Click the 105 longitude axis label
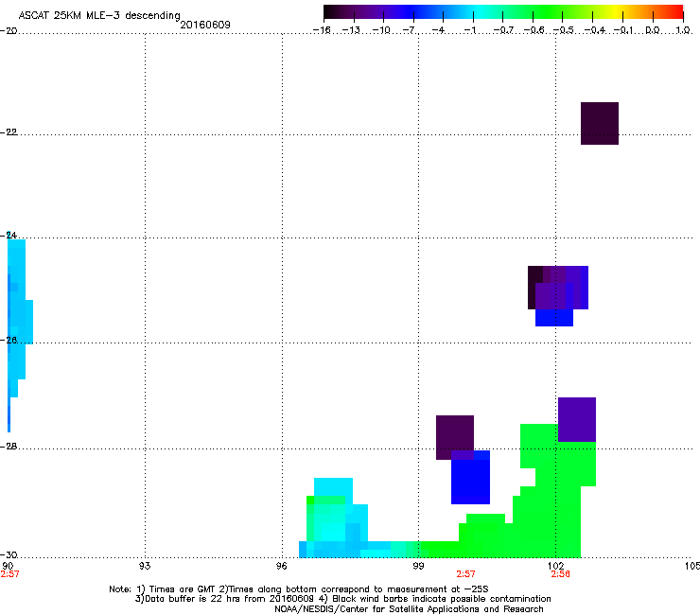This screenshot has width=700, height=615. [x=692, y=567]
